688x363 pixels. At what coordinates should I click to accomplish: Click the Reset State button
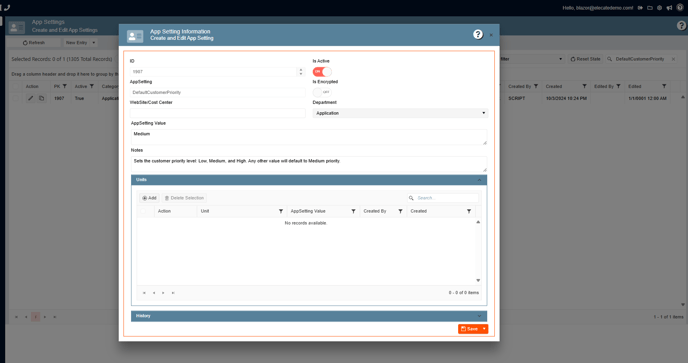[585, 59]
